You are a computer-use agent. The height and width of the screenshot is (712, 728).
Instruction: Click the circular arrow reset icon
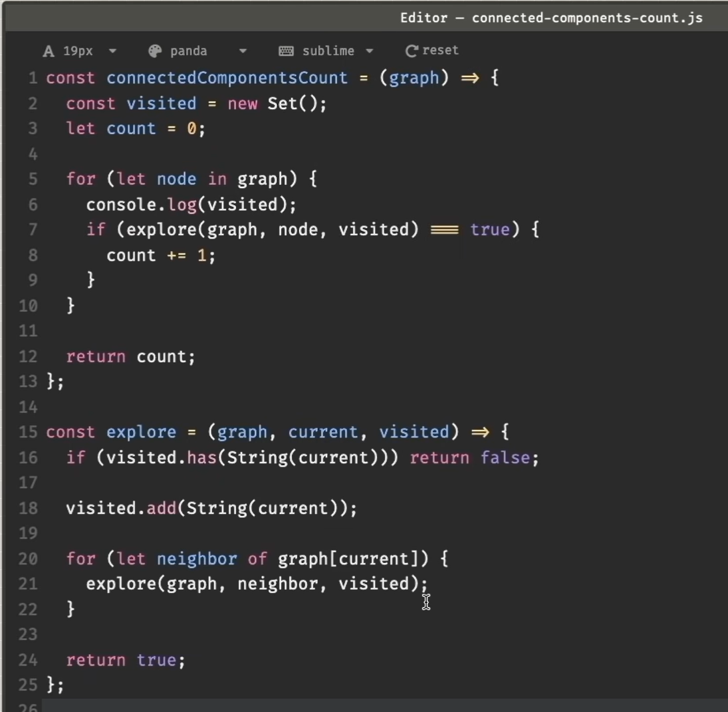(x=412, y=51)
